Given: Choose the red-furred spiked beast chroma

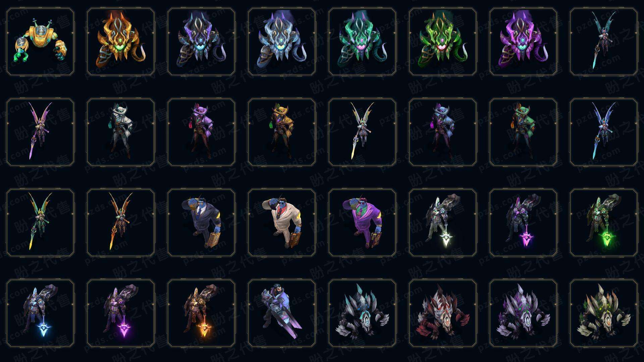Looking at the screenshot, I should tap(443, 313).
